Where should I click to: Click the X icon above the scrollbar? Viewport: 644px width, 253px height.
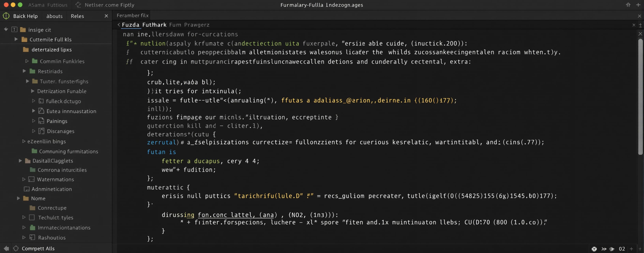click(640, 34)
